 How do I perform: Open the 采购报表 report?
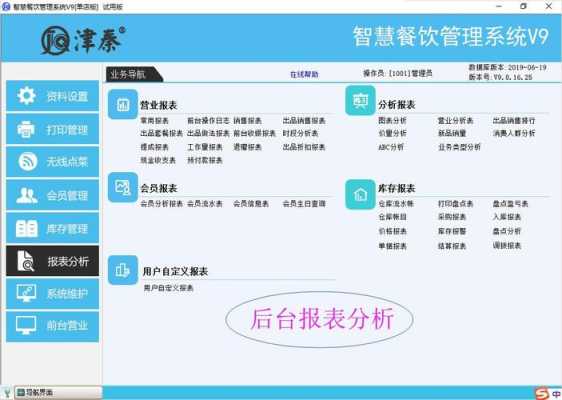[x=452, y=217]
